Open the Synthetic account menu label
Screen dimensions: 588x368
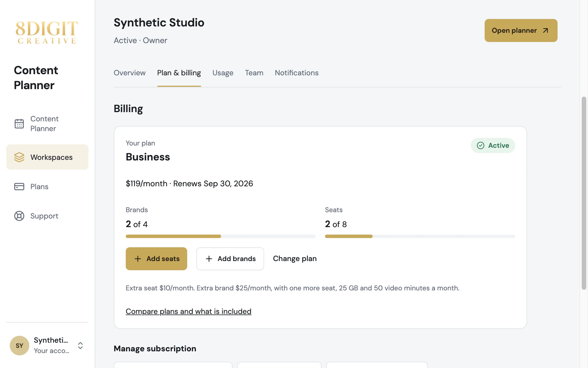51,340
